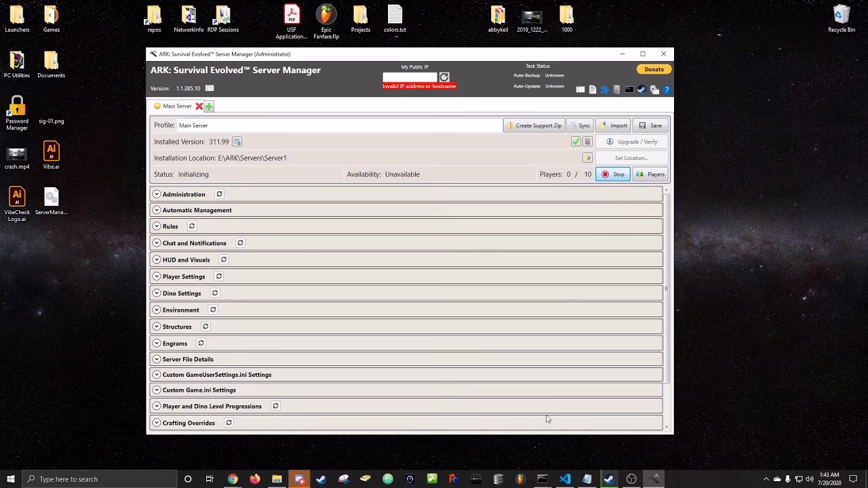Open the version notes icon beside 1.1.385.10
This screenshot has height=488, width=868.
pyautogui.click(x=210, y=88)
